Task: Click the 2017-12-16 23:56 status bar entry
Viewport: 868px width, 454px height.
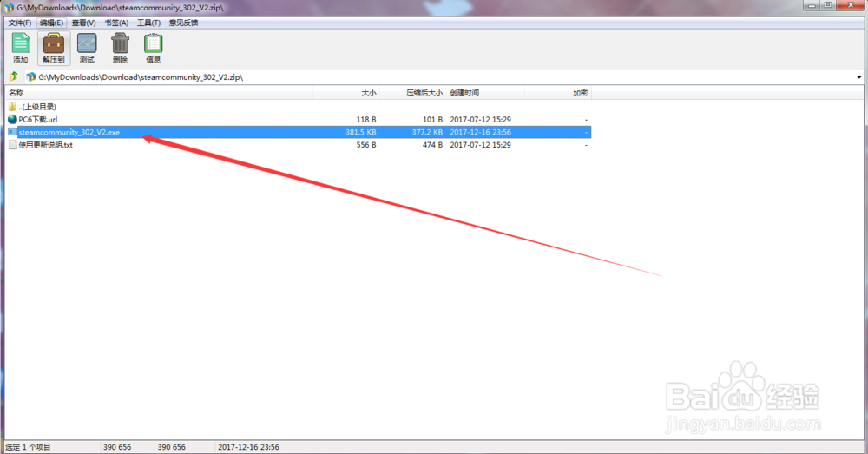Action: [x=248, y=447]
